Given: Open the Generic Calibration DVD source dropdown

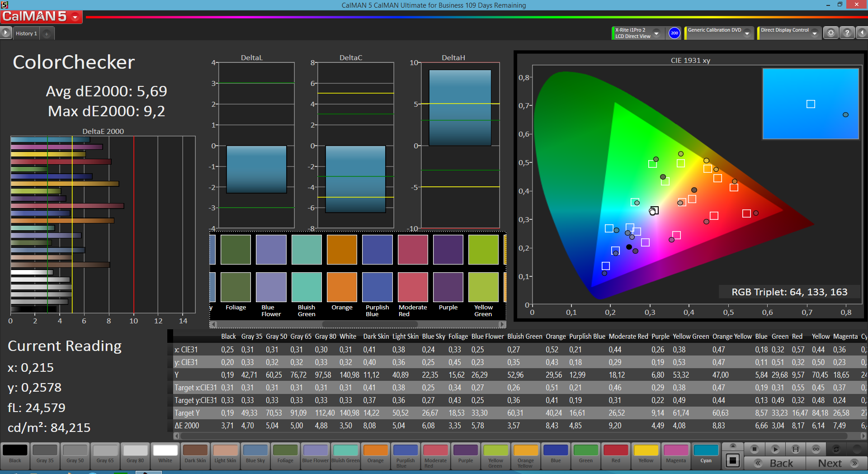Looking at the screenshot, I should 747,33.
